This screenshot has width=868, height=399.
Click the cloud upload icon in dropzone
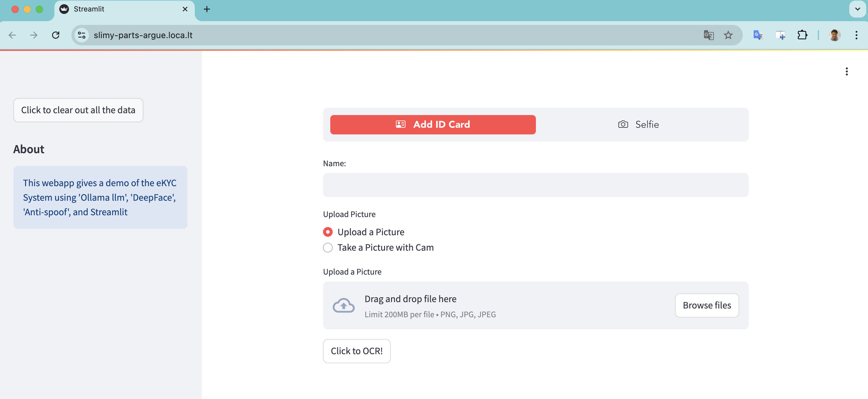[x=343, y=305]
